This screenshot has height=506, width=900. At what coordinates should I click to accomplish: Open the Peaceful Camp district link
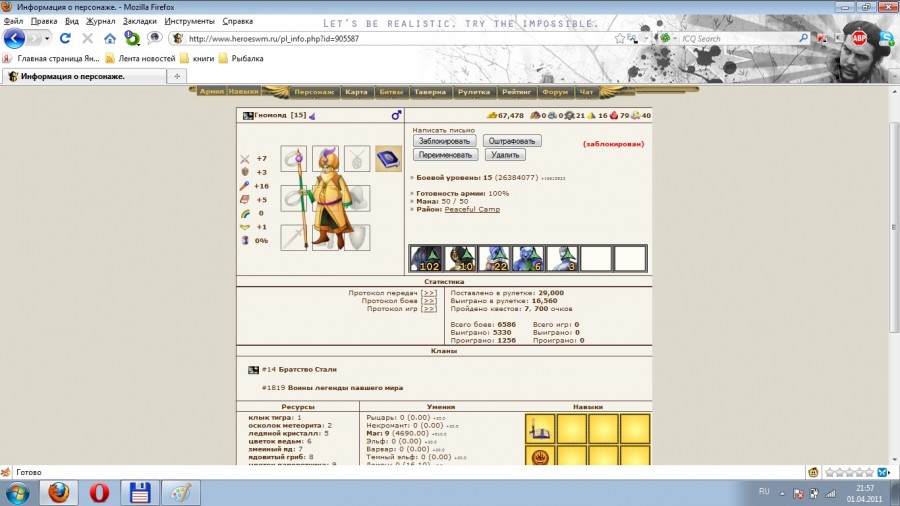pyautogui.click(x=472, y=209)
